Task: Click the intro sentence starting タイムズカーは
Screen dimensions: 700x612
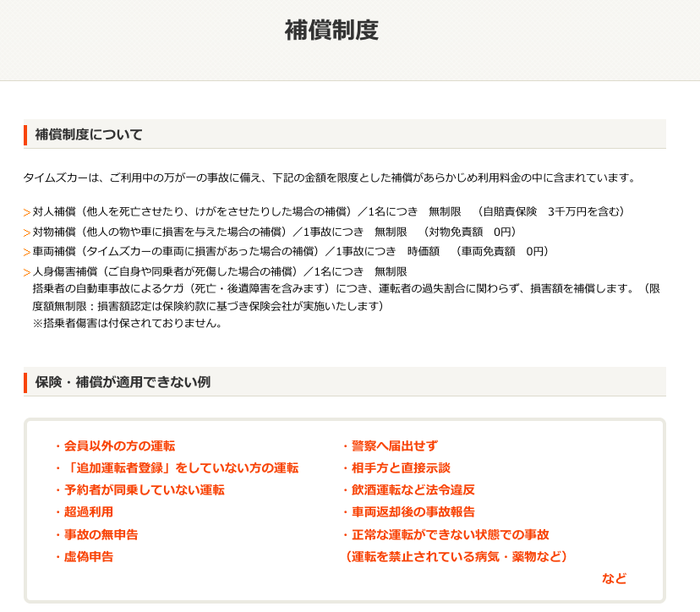Action: 330,178
